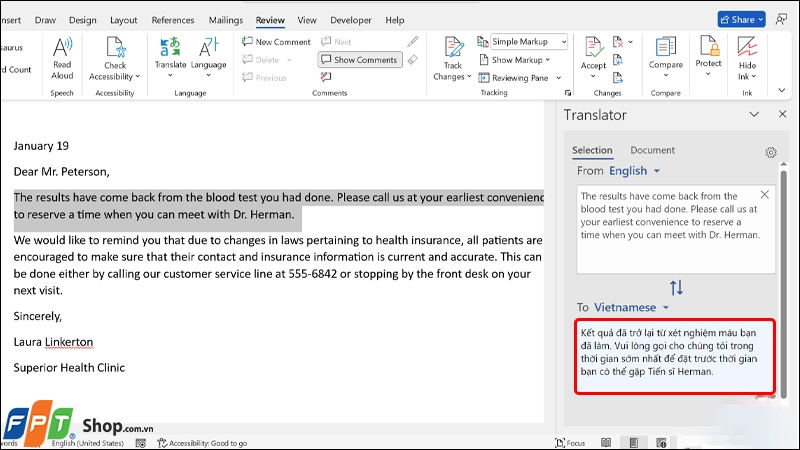Add a New Comment
Image resolution: width=800 pixels, height=450 pixels.
[x=276, y=42]
